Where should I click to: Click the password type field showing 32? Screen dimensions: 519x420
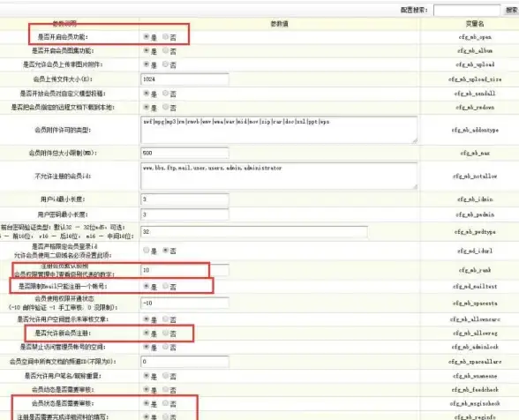click(254, 232)
